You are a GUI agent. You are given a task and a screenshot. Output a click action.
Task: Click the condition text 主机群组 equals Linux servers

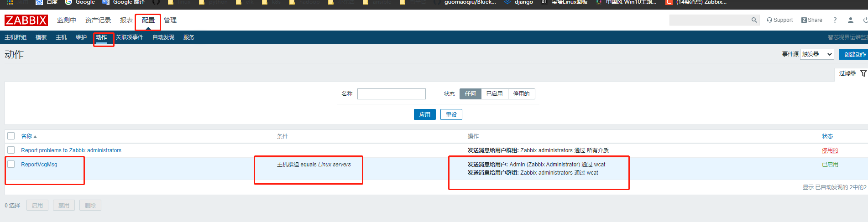[x=314, y=165]
